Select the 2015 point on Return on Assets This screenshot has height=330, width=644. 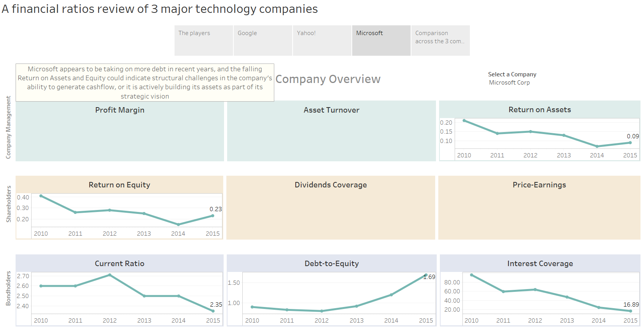tap(630, 143)
